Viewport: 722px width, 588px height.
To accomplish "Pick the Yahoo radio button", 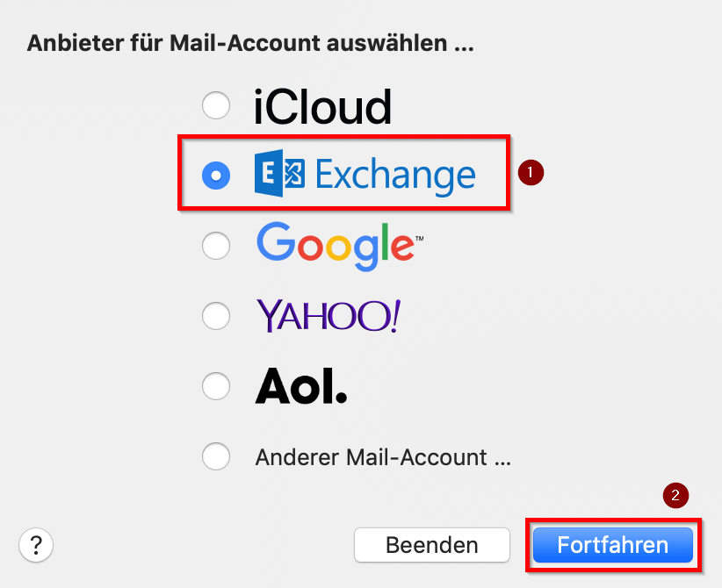I will (x=215, y=315).
